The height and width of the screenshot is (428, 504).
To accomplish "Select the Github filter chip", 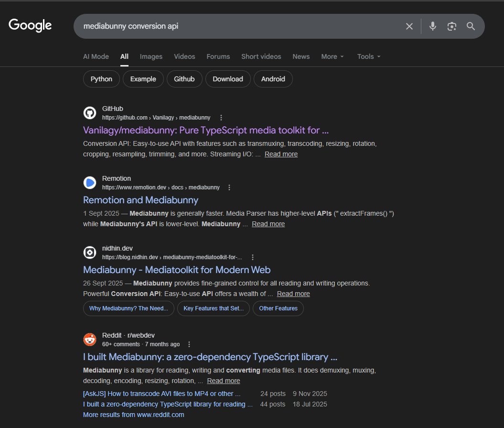I will (184, 79).
